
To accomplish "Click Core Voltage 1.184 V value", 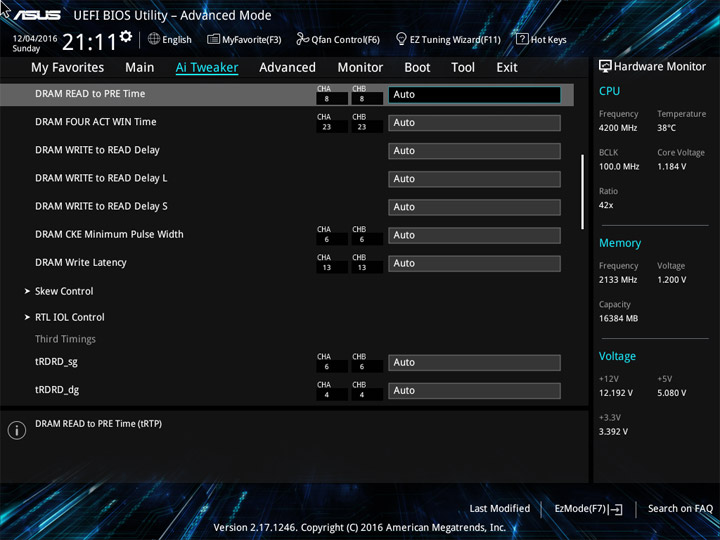I will click(x=671, y=167).
